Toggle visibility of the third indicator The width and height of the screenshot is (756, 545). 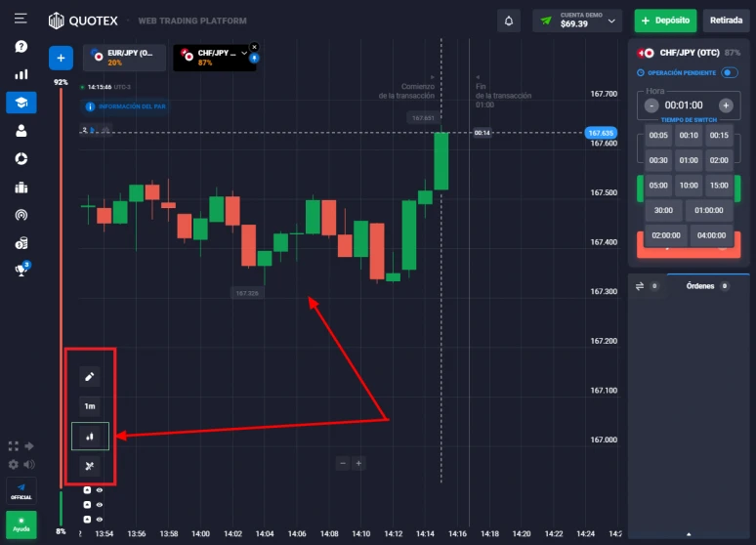100,520
